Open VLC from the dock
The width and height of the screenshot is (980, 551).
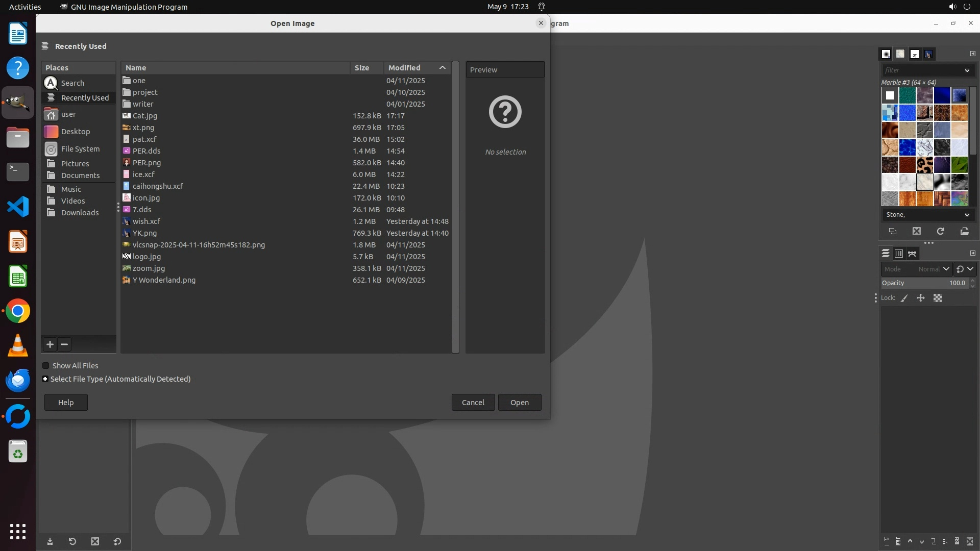pos(18,346)
